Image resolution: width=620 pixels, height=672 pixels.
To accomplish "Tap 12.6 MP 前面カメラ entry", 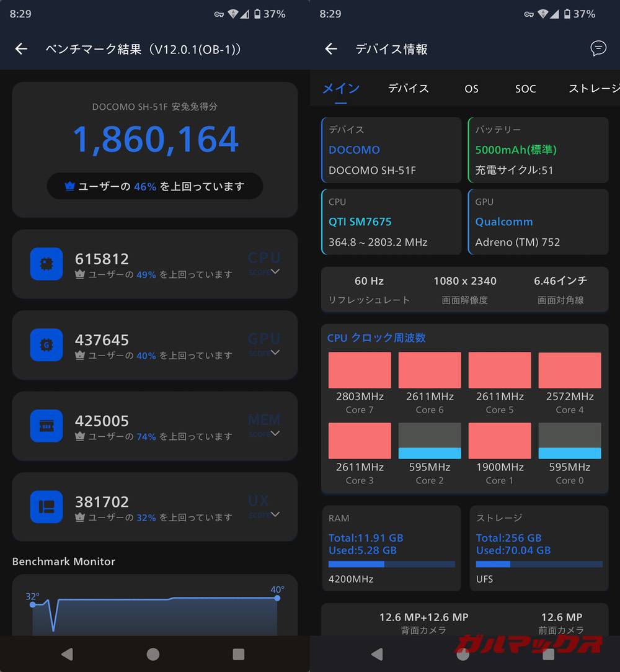I will 561,623.
